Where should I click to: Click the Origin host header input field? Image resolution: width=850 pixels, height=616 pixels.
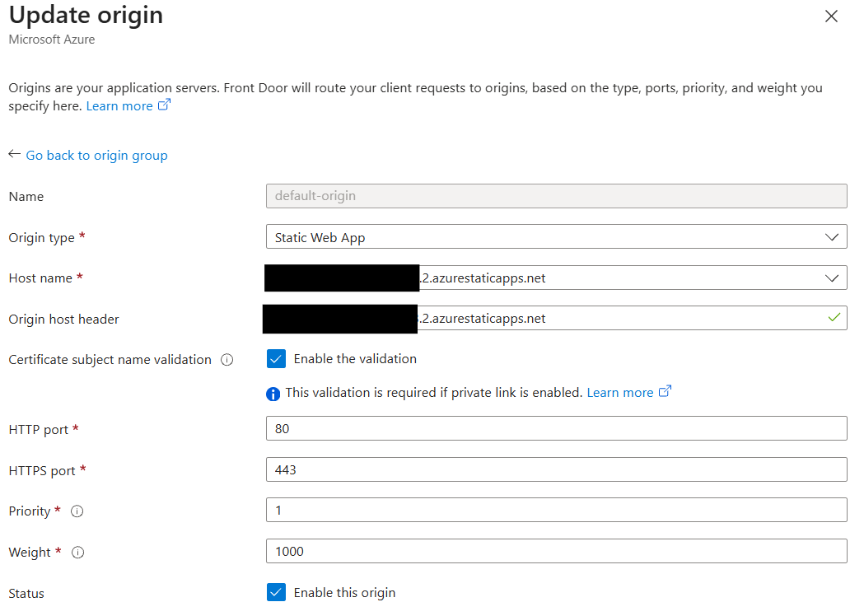coord(556,319)
